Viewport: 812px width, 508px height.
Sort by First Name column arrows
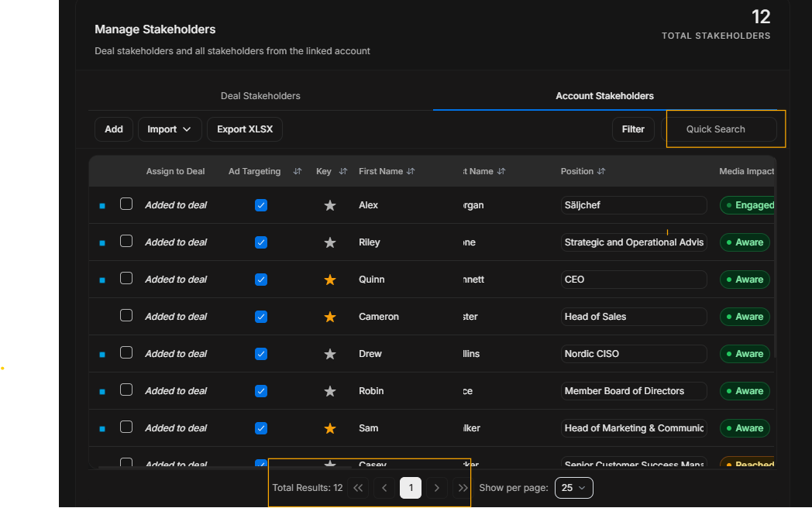point(411,171)
